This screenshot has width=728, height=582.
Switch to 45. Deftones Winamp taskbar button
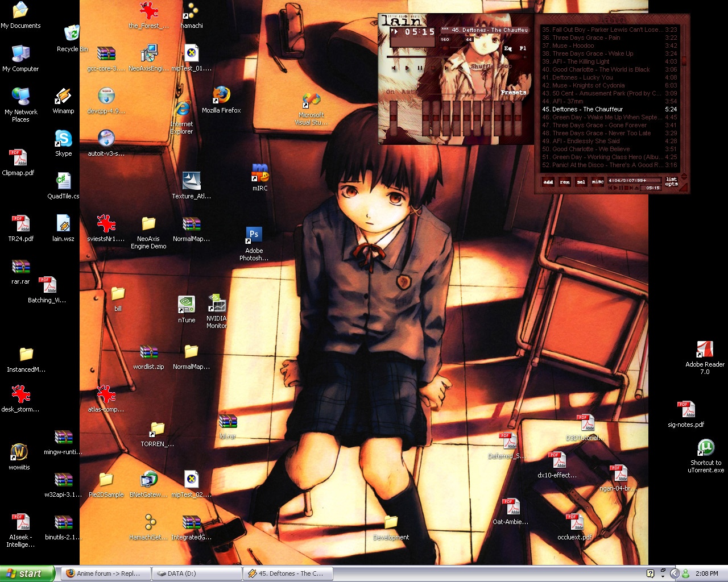pos(288,573)
